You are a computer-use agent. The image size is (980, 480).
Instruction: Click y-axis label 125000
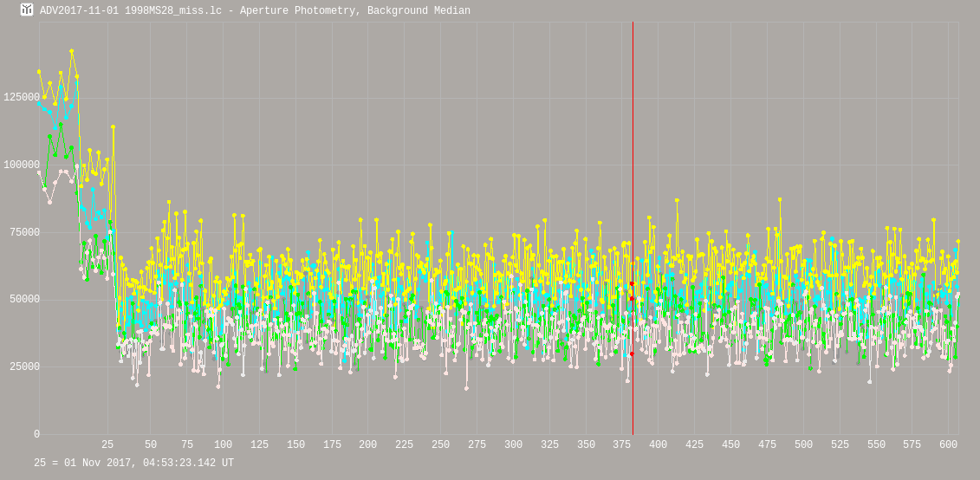tap(21, 98)
